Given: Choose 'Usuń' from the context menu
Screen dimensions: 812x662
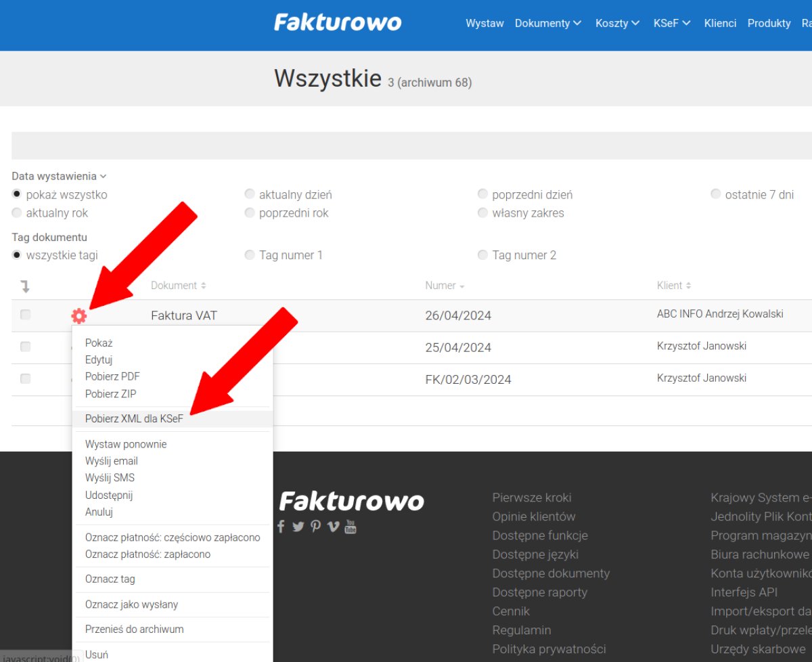Looking at the screenshot, I should (96, 655).
